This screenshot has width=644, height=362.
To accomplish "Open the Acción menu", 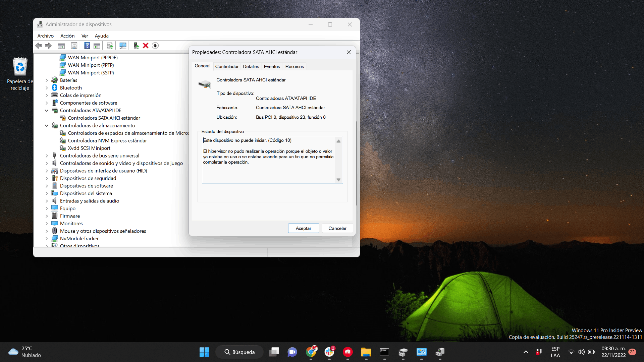I will [x=67, y=36].
